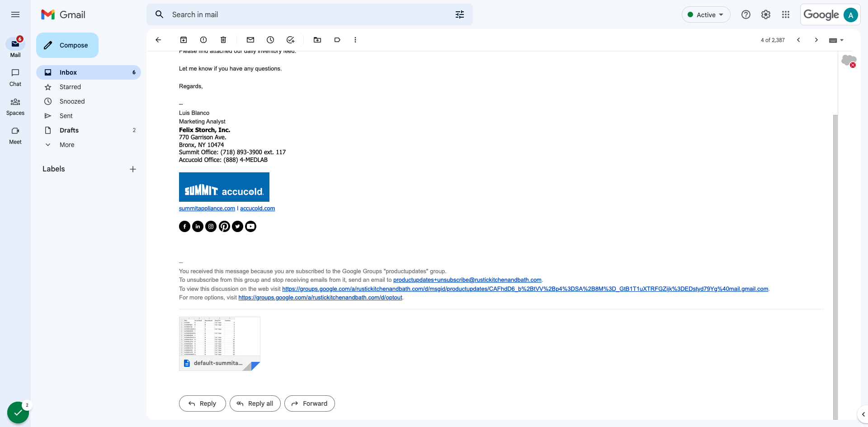
Task: Report this email as spam
Action: [x=203, y=40]
